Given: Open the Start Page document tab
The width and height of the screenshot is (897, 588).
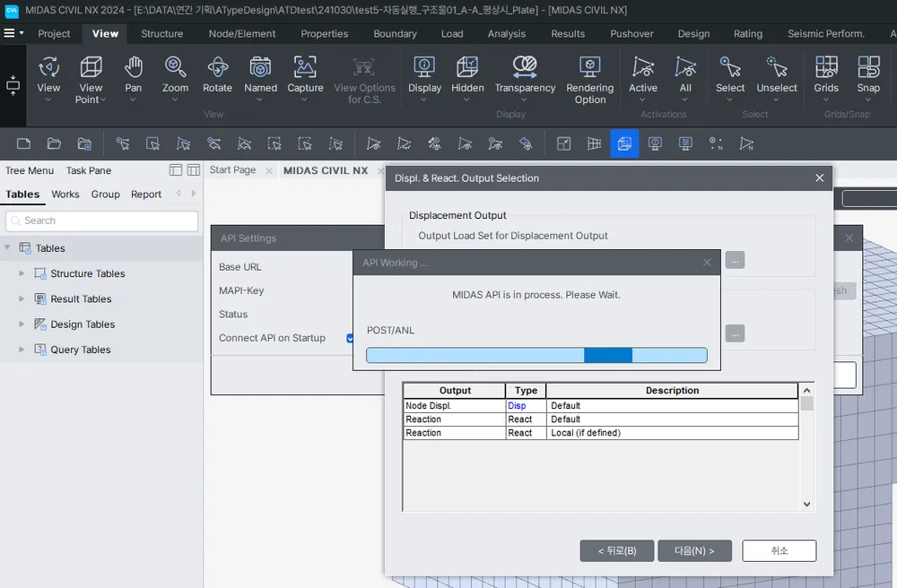Looking at the screenshot, I should coord(232,169).
